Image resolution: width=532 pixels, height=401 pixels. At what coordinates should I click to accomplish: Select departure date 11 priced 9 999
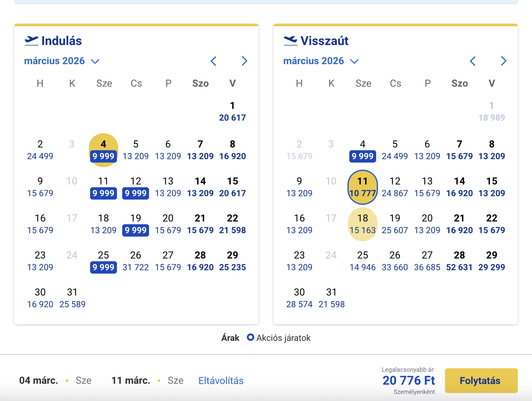[x=103, y=187]
